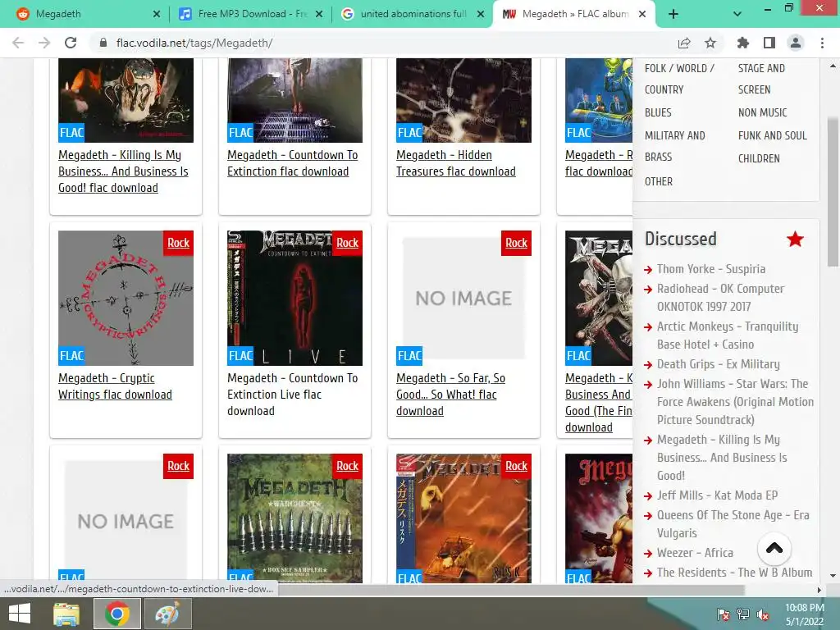Open Countdown To Extinction Live flac link

point(293,395)
